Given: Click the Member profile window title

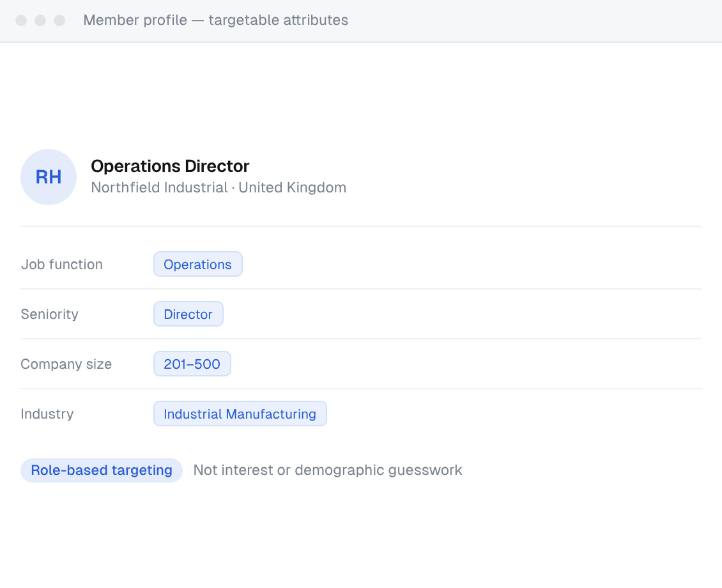Looking at the screenshot, I should [x=215, y=20].
